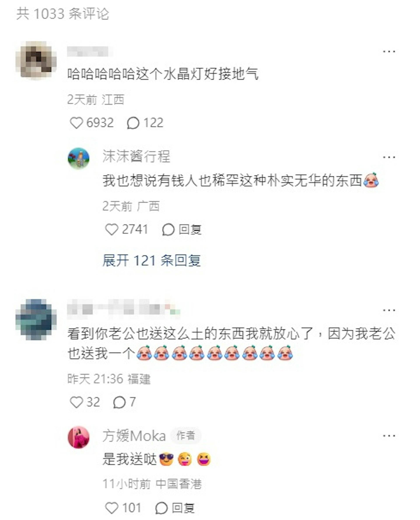Click username 方媛Moka
420x520 pixels.
pos(134,436)
